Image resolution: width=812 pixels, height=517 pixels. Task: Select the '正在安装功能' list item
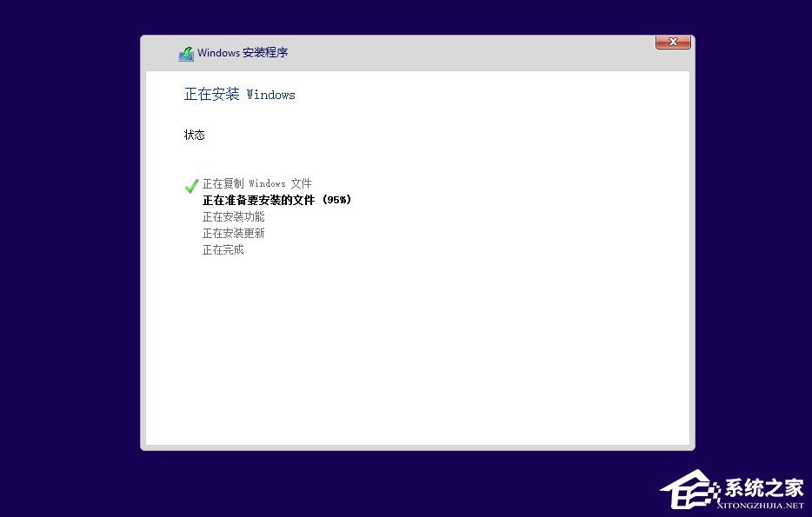(x=233, y=216)
